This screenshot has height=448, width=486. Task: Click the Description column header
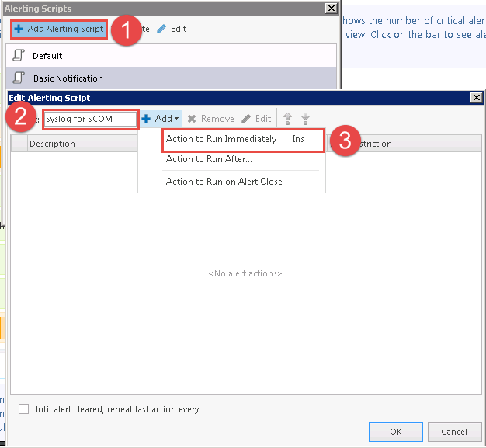coord(82,144)
